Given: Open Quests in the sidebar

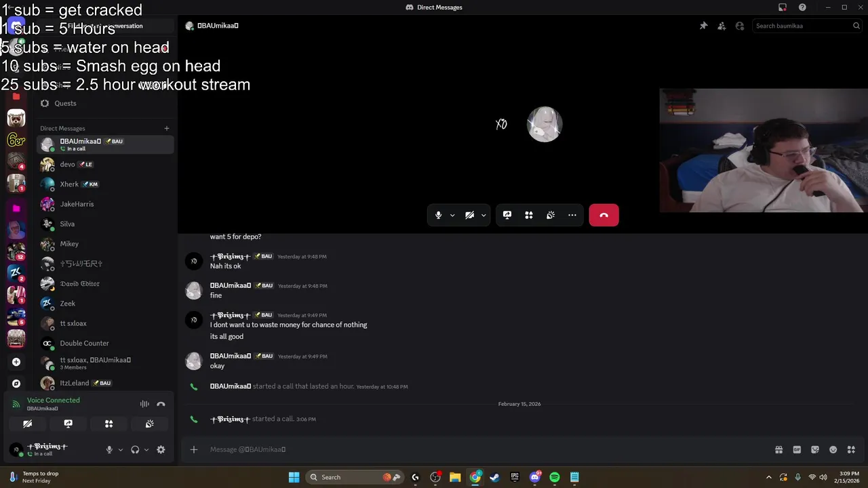Looking at the screenshot, I should click(x=105, y=103).
